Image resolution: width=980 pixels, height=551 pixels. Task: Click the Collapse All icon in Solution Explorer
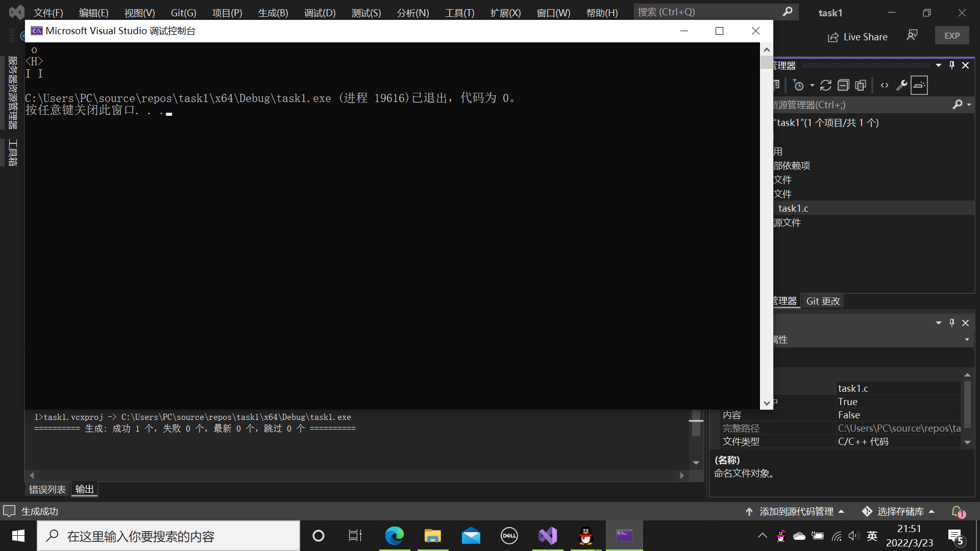(x=843, y=85)
